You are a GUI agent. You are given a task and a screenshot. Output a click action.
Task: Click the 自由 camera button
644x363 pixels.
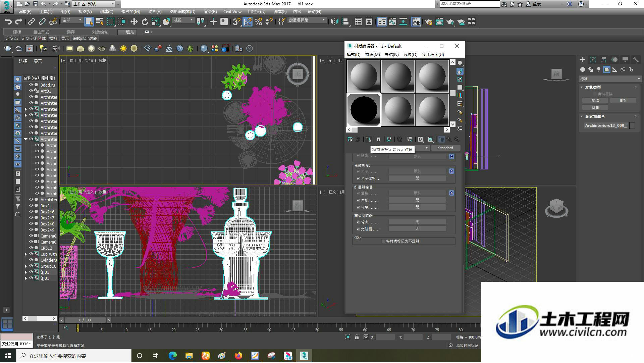595,107
